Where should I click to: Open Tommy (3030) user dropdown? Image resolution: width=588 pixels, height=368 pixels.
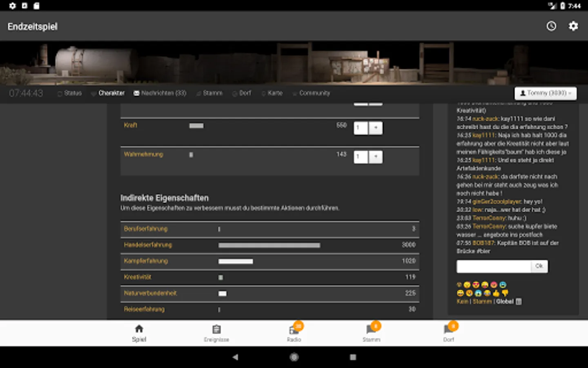coord(546,93)
